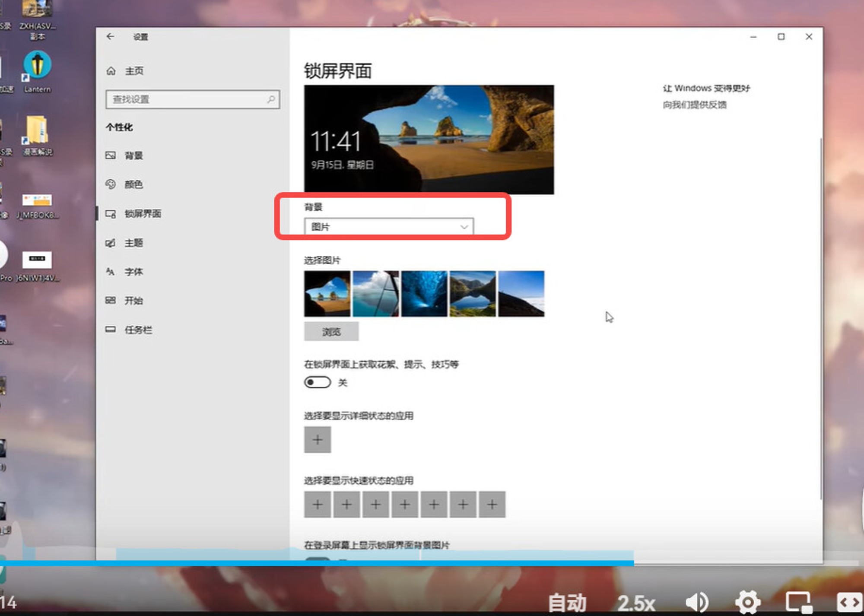Screen dimensions: 864x616
Task: Select the 锁屏界面 sidebar icon
Action: (111, 214)
